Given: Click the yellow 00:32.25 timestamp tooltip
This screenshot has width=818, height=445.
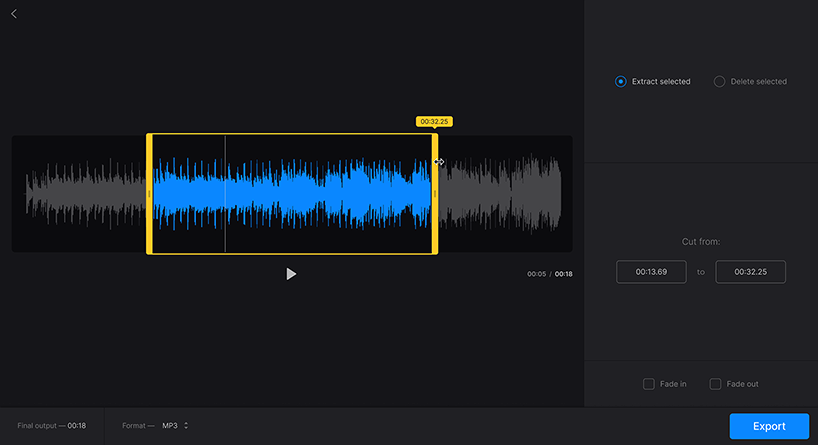Looking at the screenshot, I should (x=434, y=121).
